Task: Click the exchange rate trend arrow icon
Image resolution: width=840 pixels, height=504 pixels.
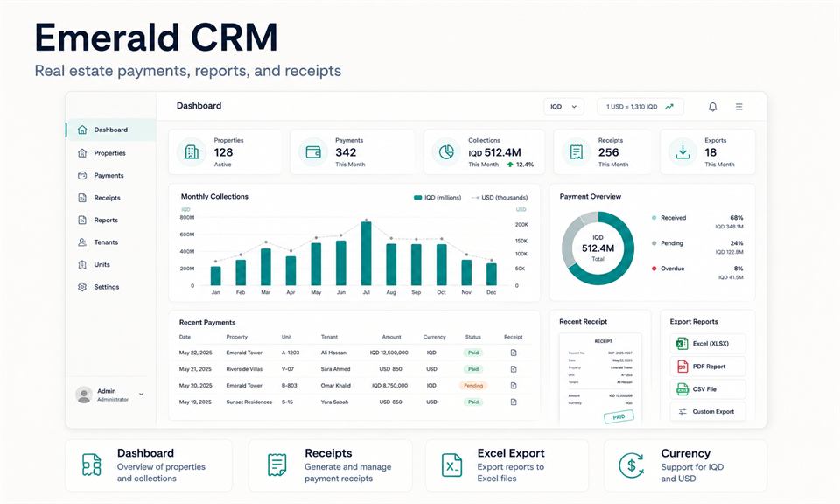Action: coord(669,107)
